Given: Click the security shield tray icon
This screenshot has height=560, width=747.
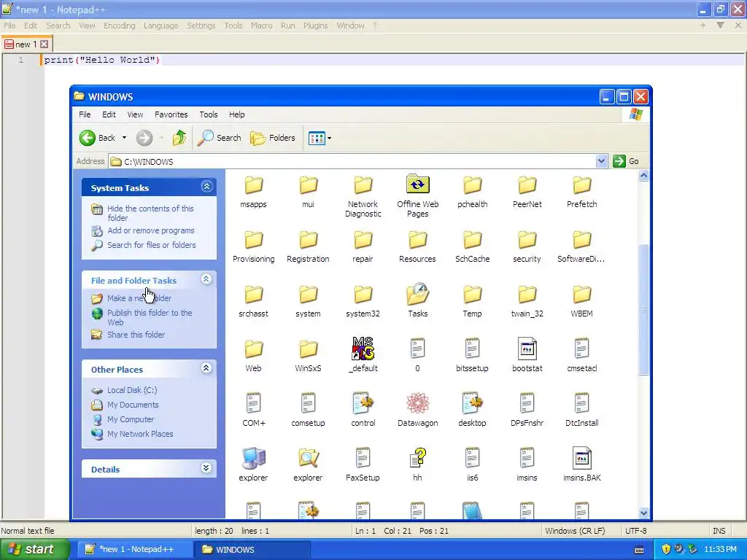Looking at the screenshot, I should click(667, 550).
